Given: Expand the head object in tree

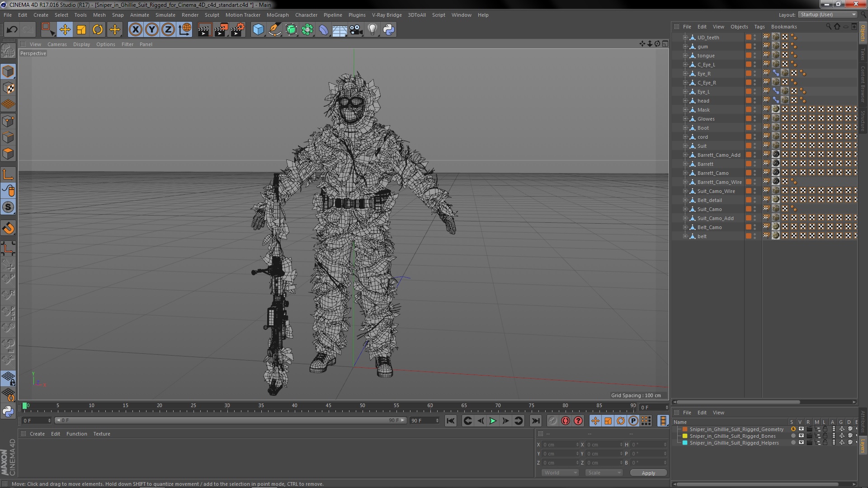Looking at the screenshot, I should (685, 101).
